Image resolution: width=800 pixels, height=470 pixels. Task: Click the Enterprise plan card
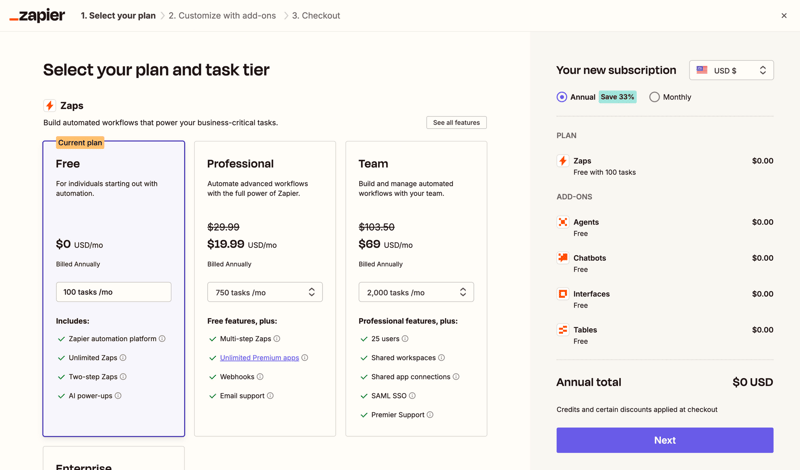(114, 458)
